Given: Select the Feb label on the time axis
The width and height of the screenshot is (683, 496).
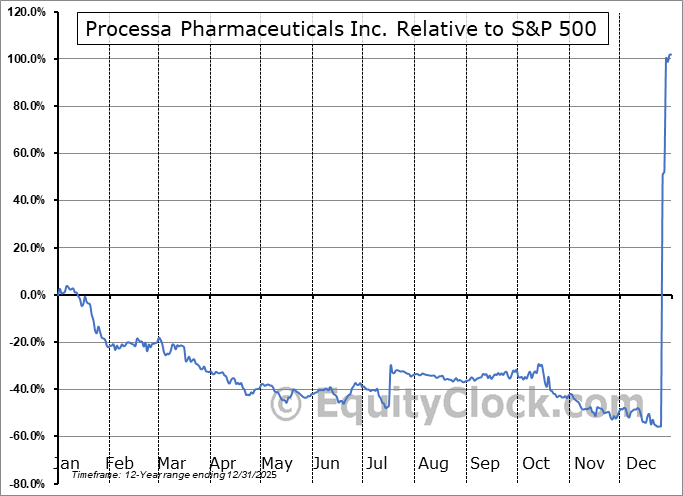Looking at the screenshot, I should (120, 463).
